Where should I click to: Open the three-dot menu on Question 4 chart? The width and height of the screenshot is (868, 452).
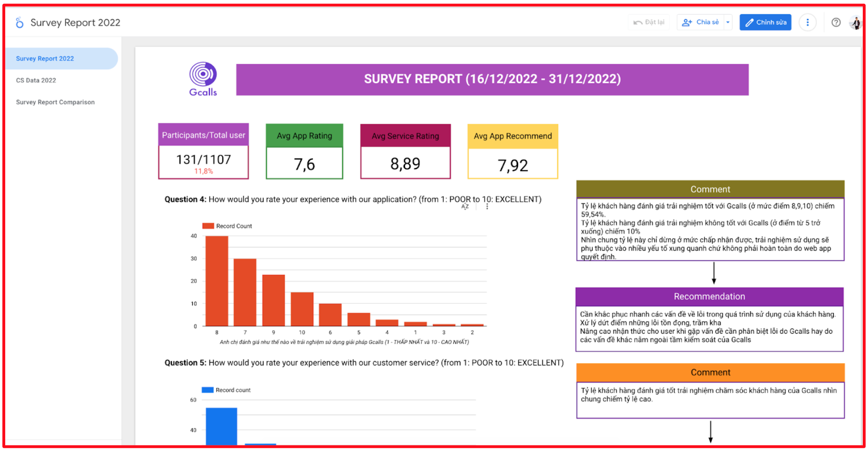tap(487, 207)
